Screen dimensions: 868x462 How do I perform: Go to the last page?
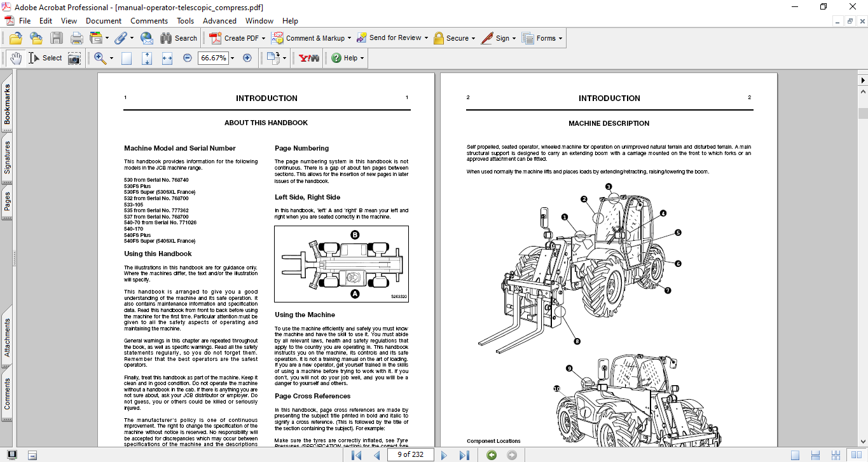(x=464, y=455)
